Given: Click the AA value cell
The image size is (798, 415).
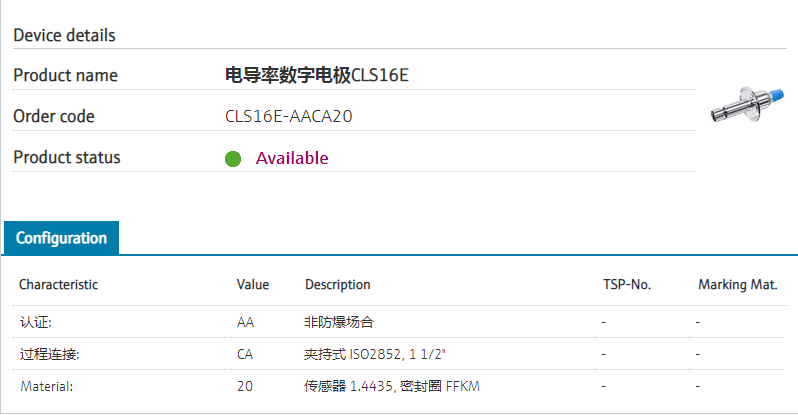Looking at the screenshot, I should tap(245, 323).
